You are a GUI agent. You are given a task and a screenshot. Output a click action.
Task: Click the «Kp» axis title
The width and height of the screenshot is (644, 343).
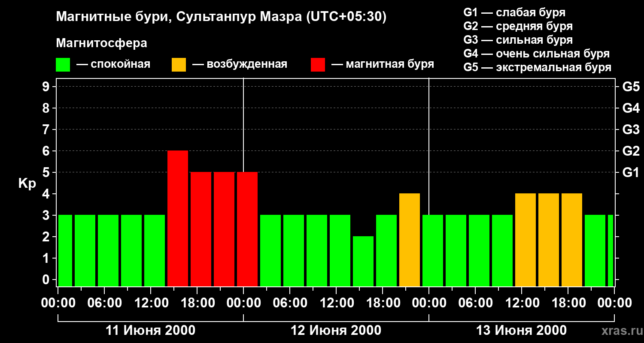(27, 183)
